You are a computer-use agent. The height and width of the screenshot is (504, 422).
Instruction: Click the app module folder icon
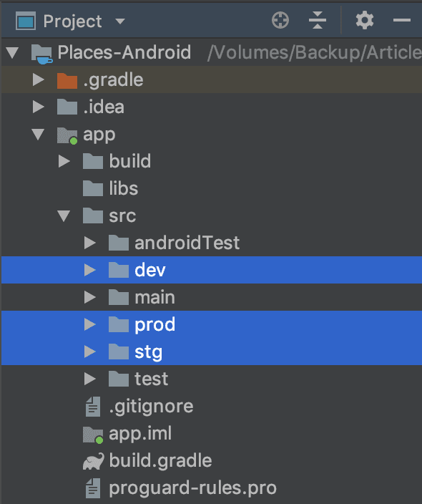point(67,135)
